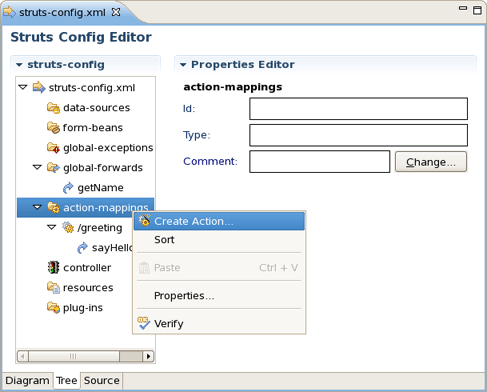Select the /greeting tree item
The width and height of the screenshot is (487, 392).
point(100,228)
